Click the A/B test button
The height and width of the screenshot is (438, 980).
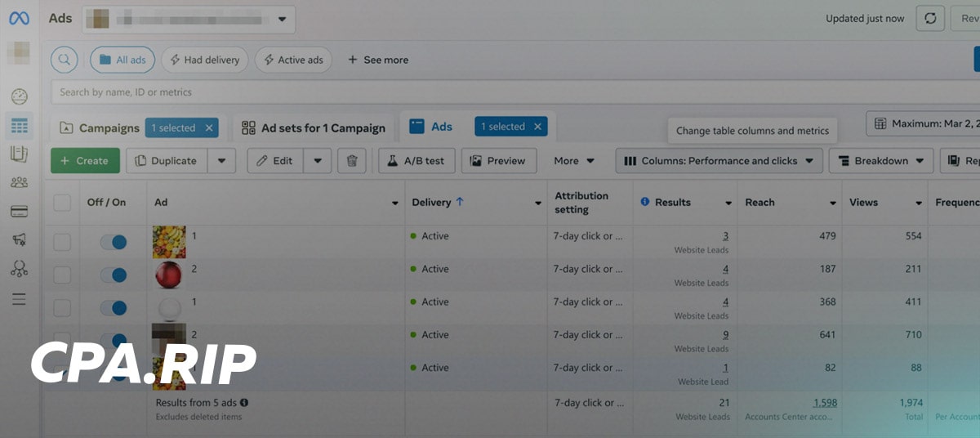pos(416,161)
